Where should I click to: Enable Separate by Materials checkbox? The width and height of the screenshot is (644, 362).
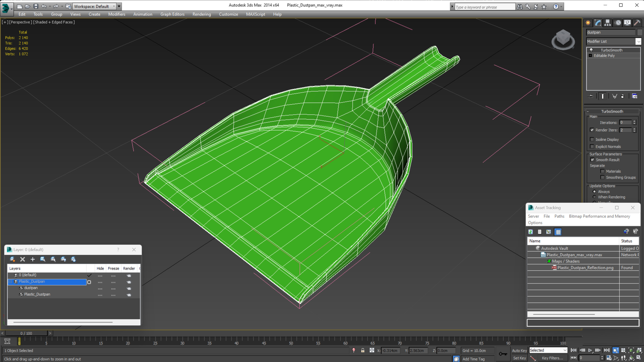602,171
